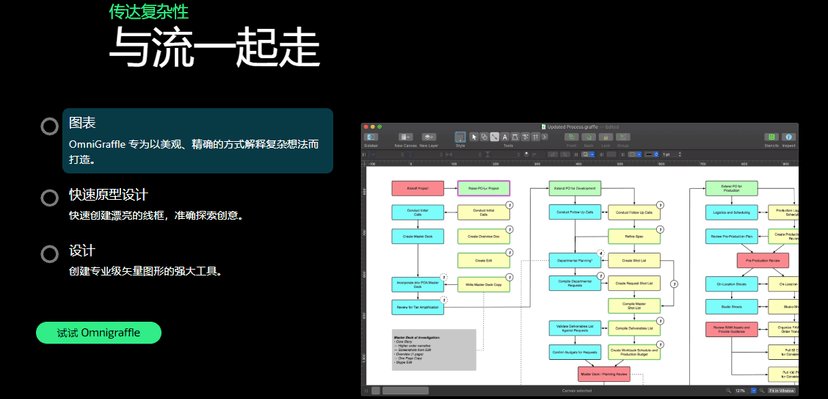This screenshot has width=828, height=399.
Task: Click the Updated Process.graffle window title
Action: point(572,127)
